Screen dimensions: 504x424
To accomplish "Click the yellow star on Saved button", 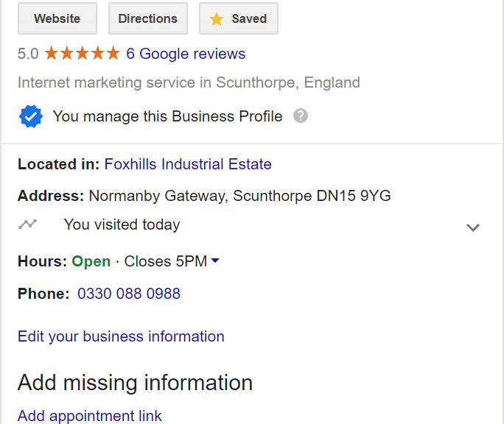I will 217,19.
